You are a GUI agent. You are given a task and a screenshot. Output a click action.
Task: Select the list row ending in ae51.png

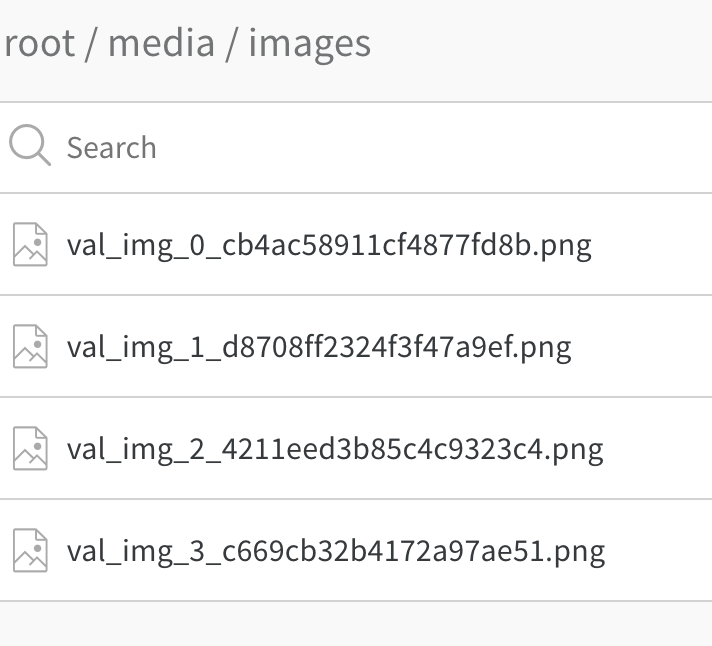pyautogui.click(x=356, y=551)
